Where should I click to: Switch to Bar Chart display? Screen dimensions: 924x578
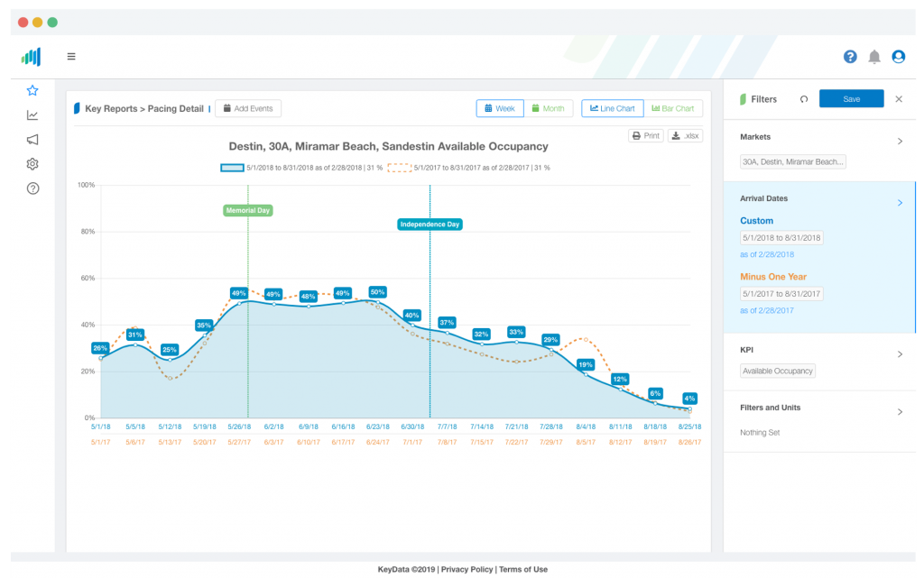click(672, 108)
